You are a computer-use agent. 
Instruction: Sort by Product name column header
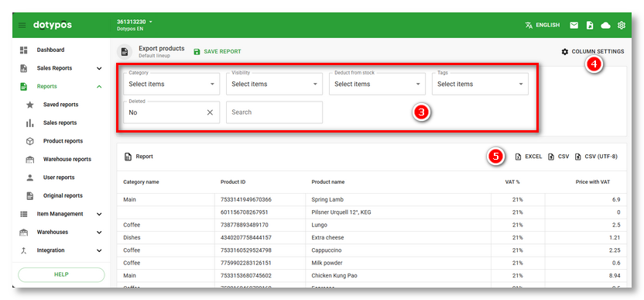pos(327,182)
